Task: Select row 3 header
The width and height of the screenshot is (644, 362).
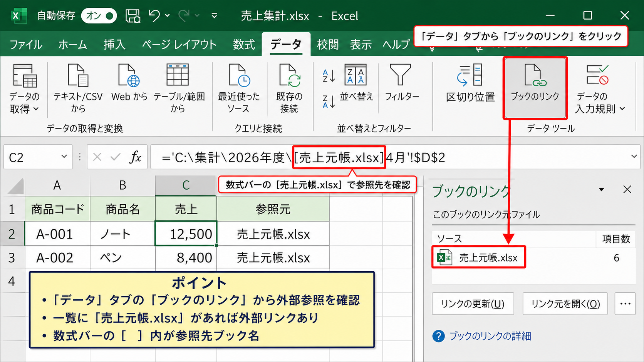Action: click(12, 257)
